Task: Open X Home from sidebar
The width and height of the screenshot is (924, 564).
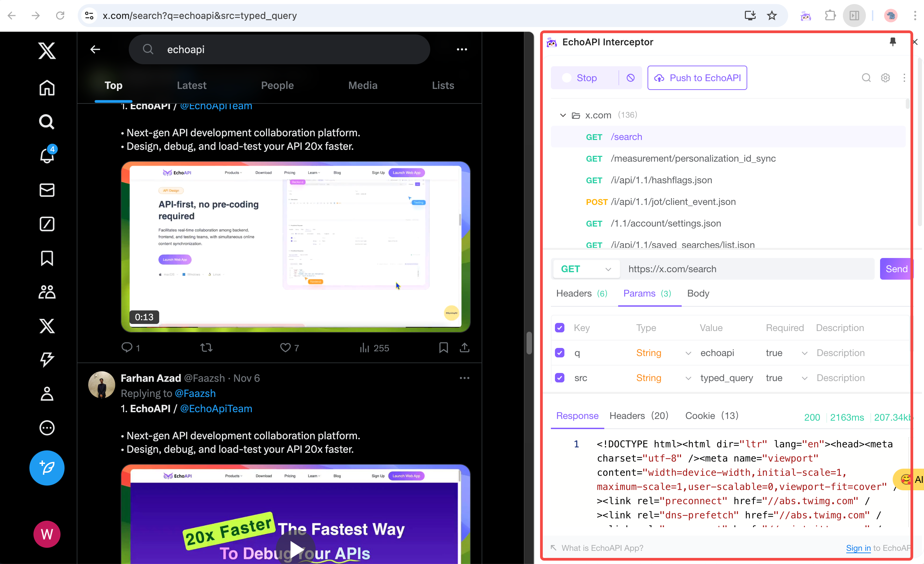Action: [47, 88]
